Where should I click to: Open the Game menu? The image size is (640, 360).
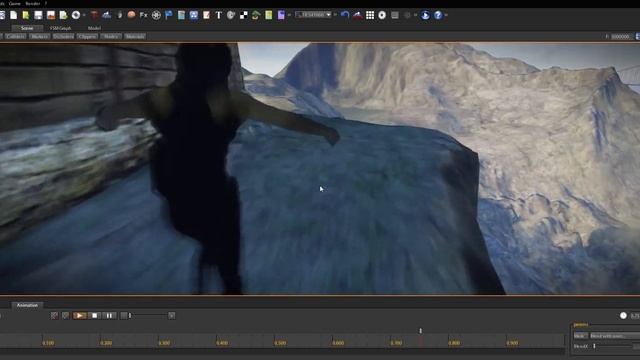tap(14, 3)
